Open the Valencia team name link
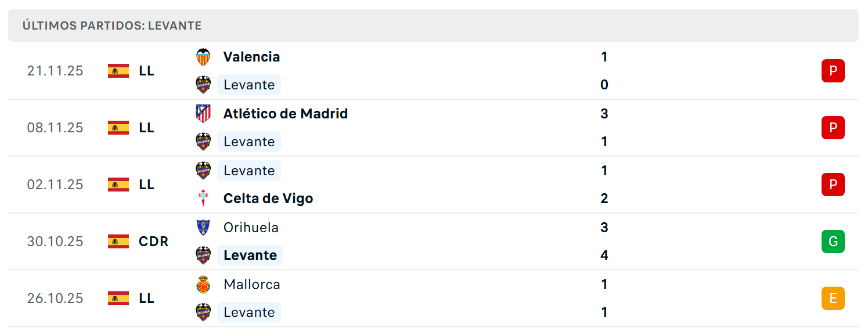868x336 pixels. coord(251,57)
